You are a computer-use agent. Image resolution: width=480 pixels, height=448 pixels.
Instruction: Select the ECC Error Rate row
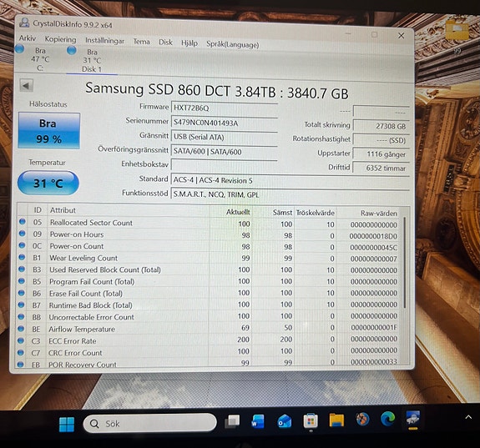click(208, 340)
